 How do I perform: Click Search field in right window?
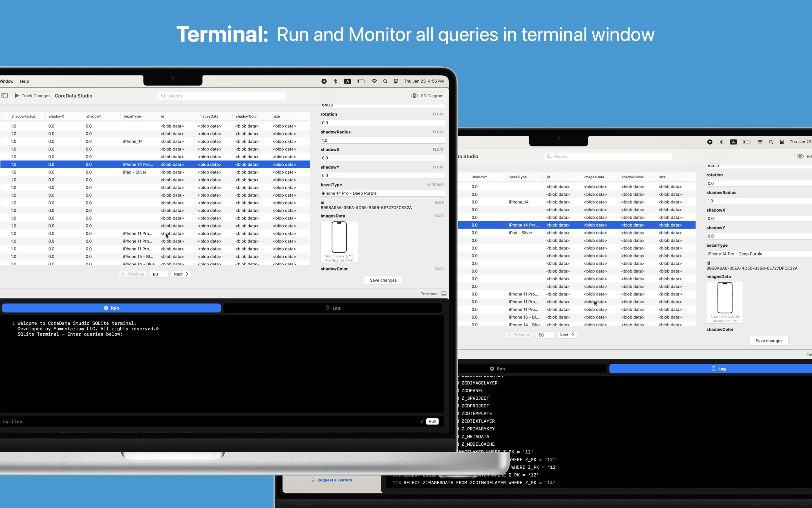608,157
